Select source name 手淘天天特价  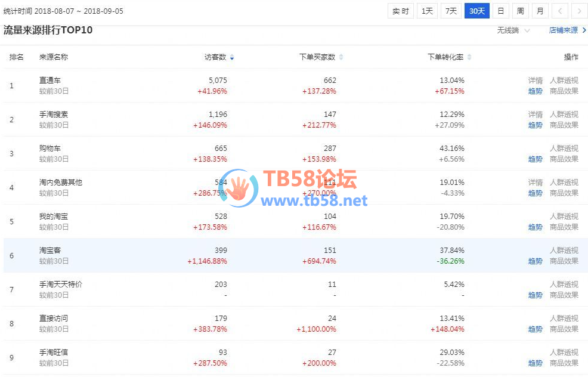point(61,285)
